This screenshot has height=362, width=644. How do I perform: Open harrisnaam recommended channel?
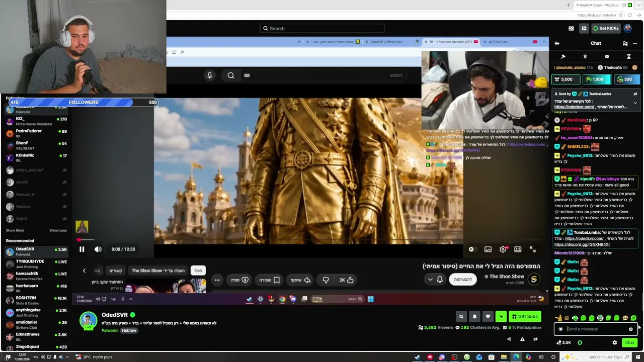[x=36, y=288]
